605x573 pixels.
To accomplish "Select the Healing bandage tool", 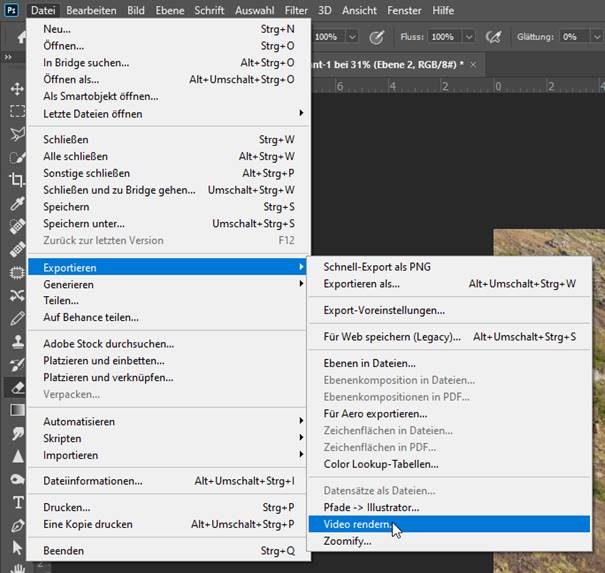I will tap(17, 250).
